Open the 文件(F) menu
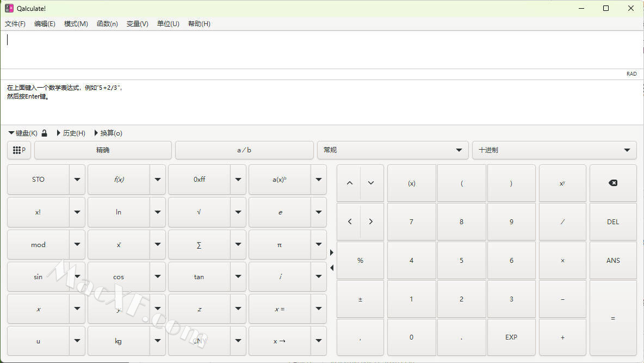This screenshot has width=644, height=363. [x=15, y=24]
